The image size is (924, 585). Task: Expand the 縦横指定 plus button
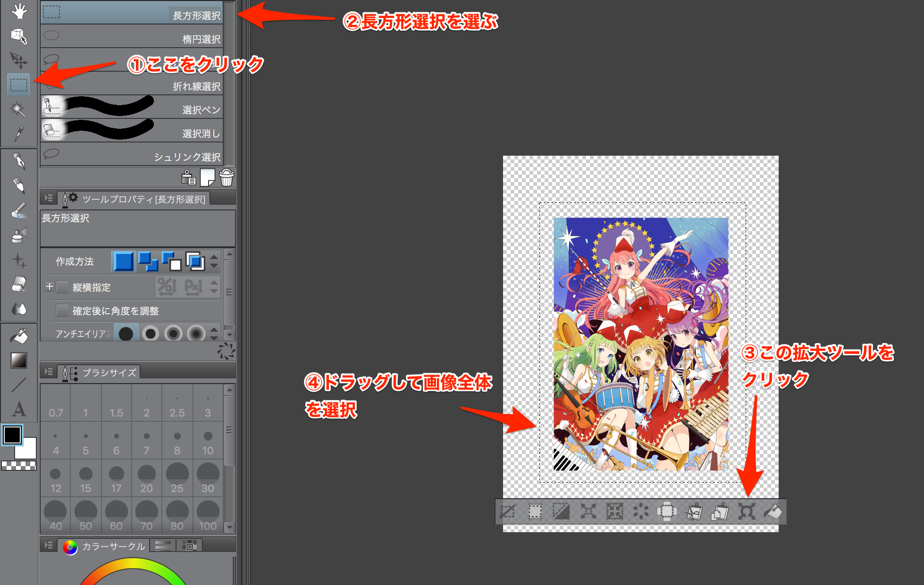[x=49, y=286]
